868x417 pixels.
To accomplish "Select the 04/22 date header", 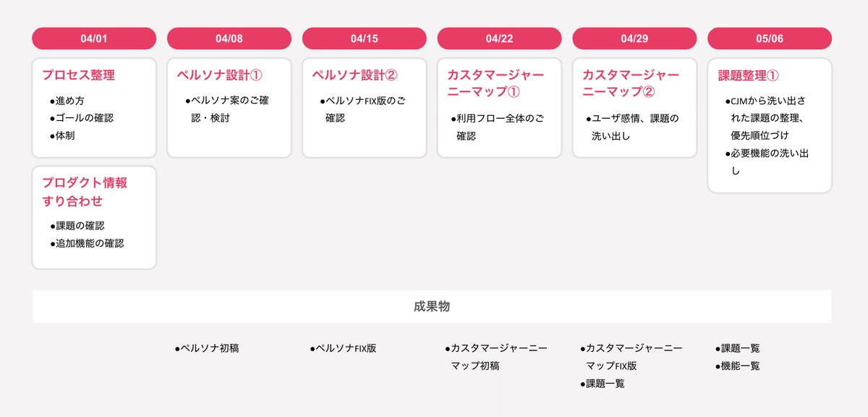I will (500, 38).
